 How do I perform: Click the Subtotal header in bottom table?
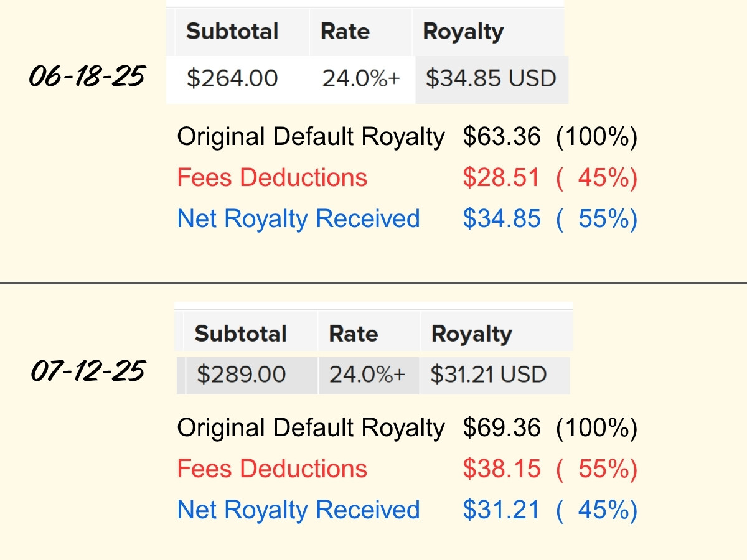[x=240, y=334]
